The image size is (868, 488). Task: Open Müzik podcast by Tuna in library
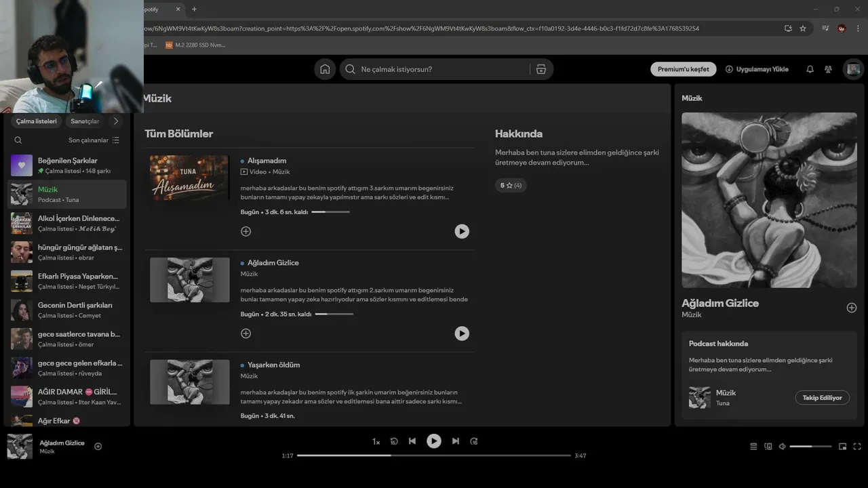[67, 195]
